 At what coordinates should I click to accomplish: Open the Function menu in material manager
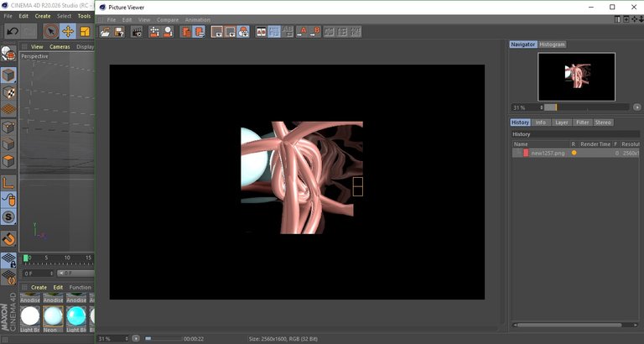(x=80, y=287)
